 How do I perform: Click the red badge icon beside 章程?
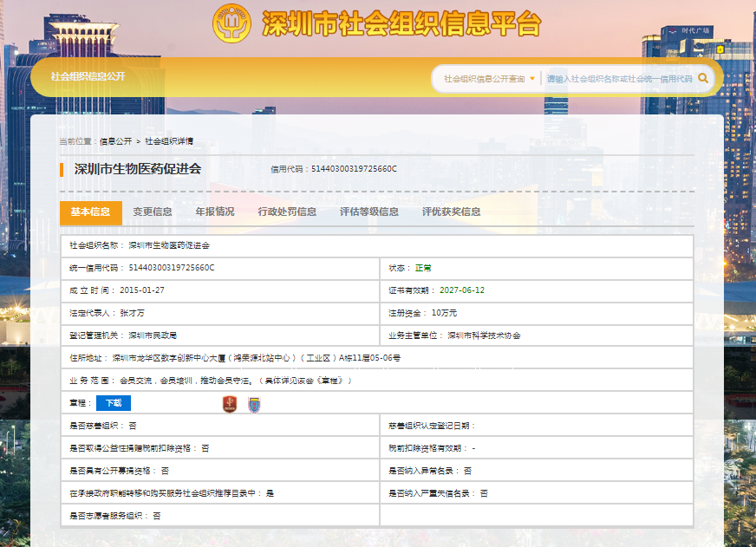(x=230, y=403)
